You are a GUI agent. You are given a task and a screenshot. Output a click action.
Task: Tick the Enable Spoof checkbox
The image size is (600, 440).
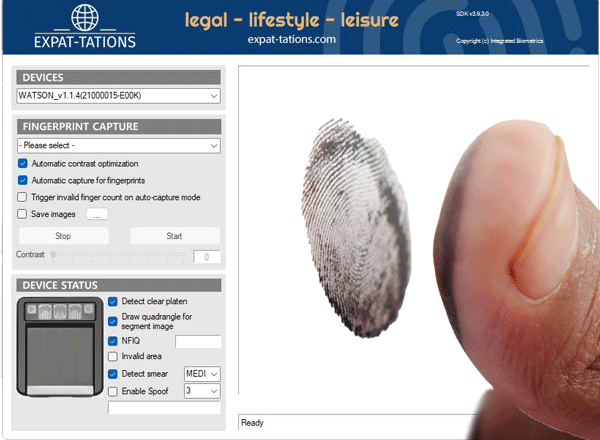tap(113, 389)
